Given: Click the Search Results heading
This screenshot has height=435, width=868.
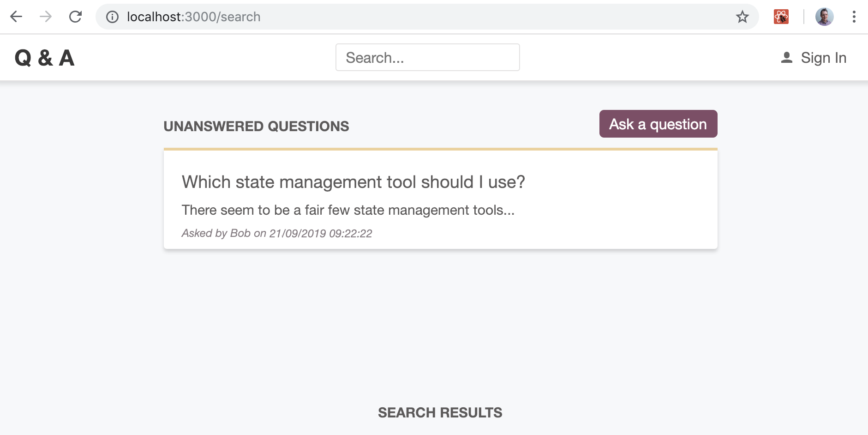Looking at the screenshot, I should tap(440, 412).
